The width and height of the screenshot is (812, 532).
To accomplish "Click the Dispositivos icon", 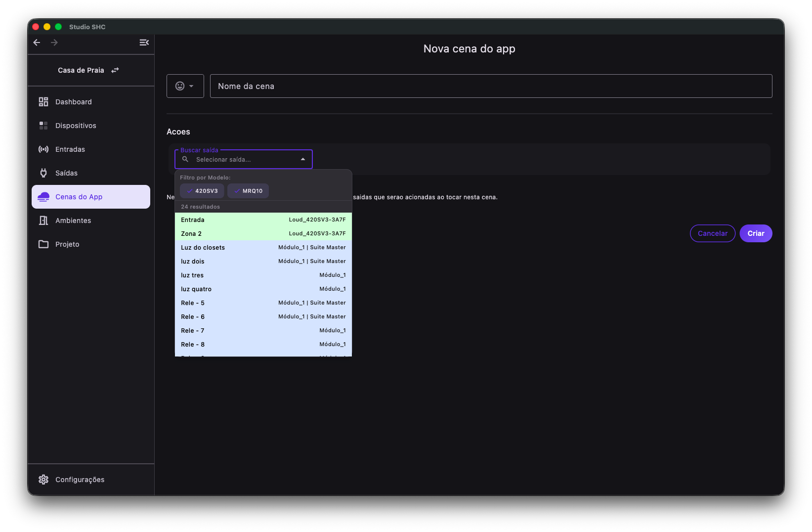I will (43, 126).
